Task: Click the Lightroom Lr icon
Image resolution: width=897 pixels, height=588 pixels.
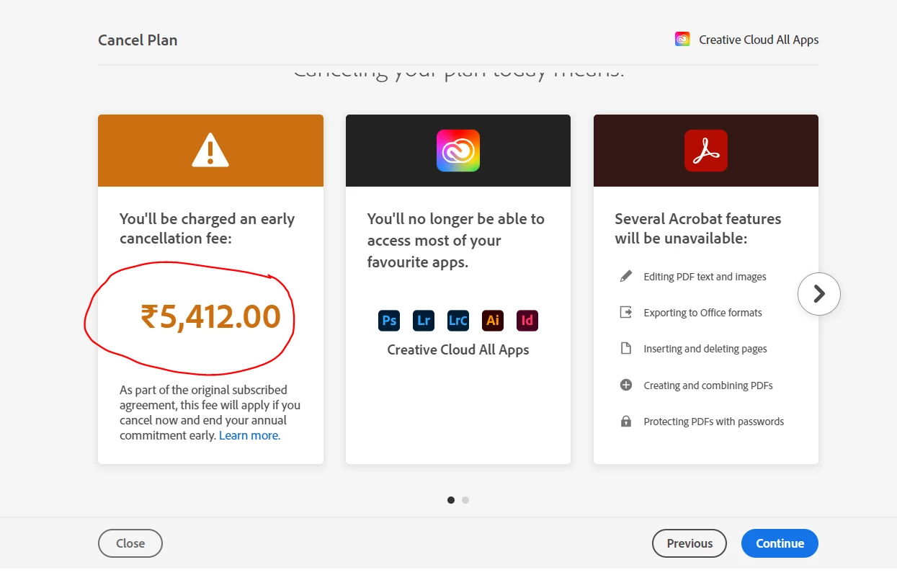Action: pos(424,321)
